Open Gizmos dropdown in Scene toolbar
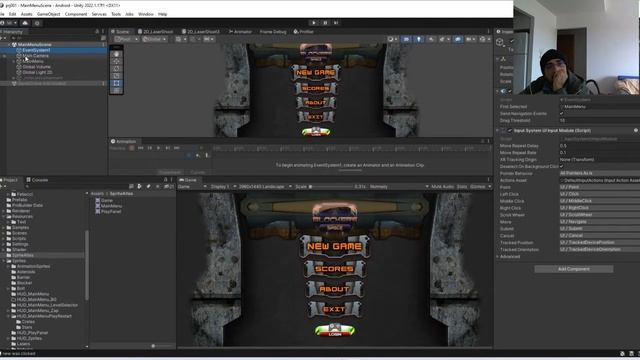Viewport: 640px width, 360px height. (x=484, y=39)
